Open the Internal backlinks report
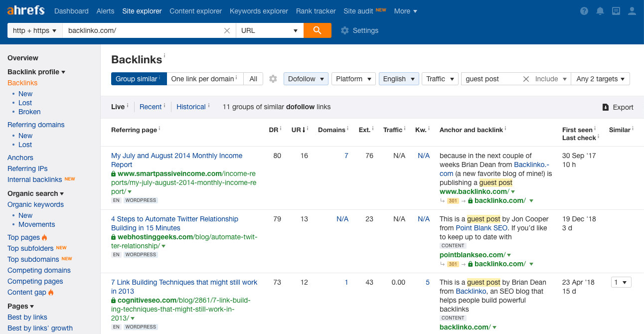The height and width of the screenshot is (334, 644). point(35,179)
